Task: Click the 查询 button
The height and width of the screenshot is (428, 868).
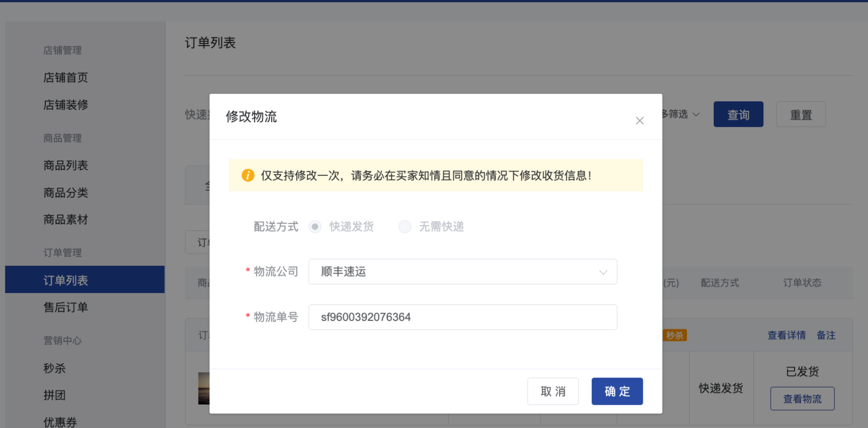Action: [x=739, y=114]
